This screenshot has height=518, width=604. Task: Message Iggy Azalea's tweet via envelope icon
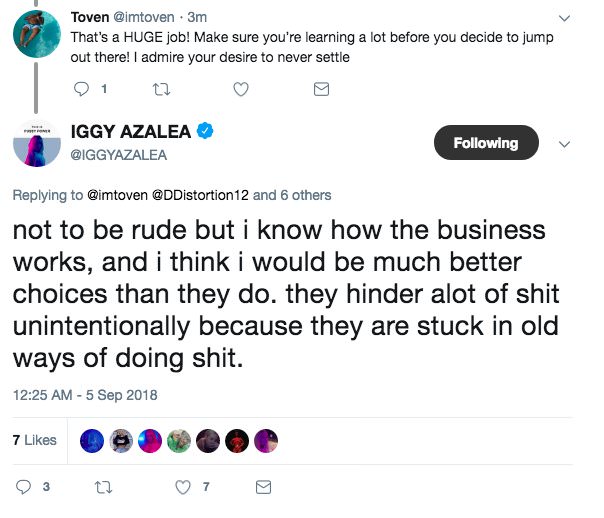pyautogui.click(x=263, y=487)
